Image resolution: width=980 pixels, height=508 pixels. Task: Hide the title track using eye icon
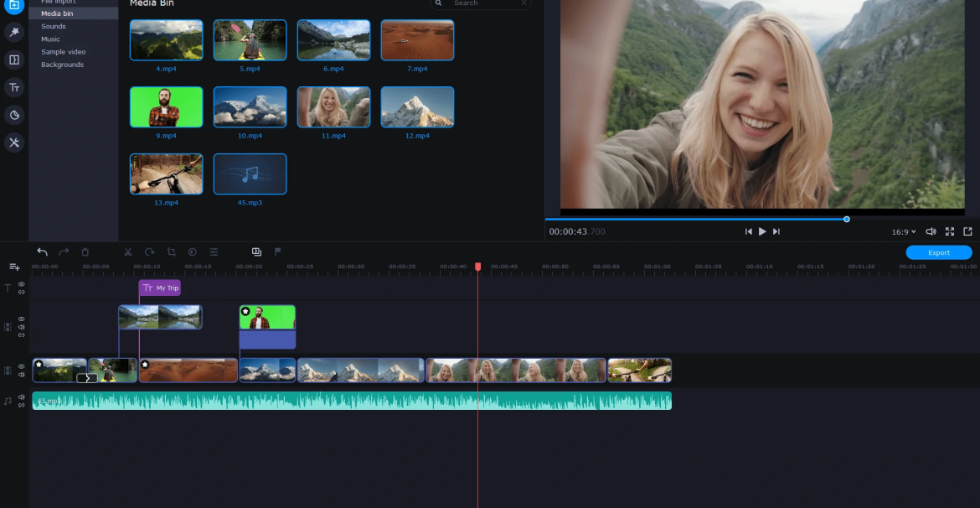click(x=21, y=284)
